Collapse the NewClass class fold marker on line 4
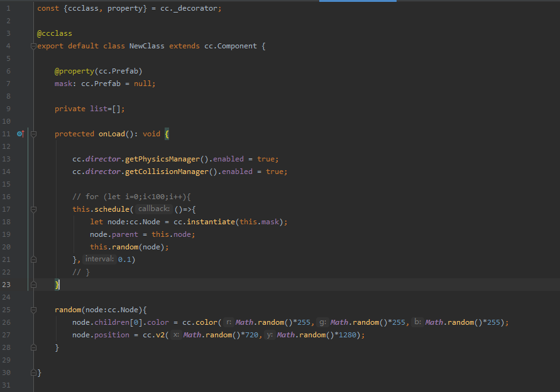 click(x=33, y=46)
